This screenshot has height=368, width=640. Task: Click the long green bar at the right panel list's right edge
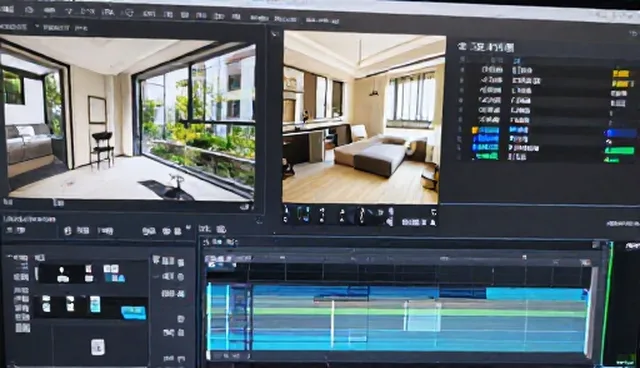pos(619,151)
